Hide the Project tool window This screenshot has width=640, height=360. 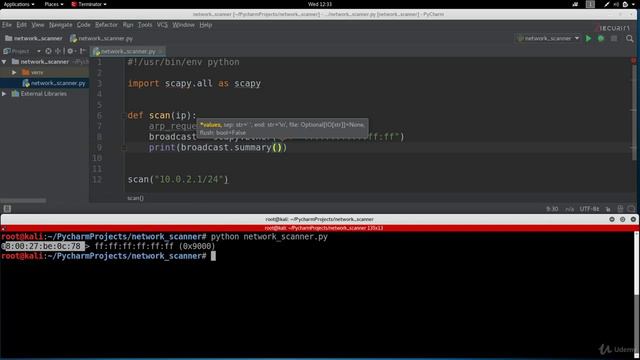pos(82,51)
